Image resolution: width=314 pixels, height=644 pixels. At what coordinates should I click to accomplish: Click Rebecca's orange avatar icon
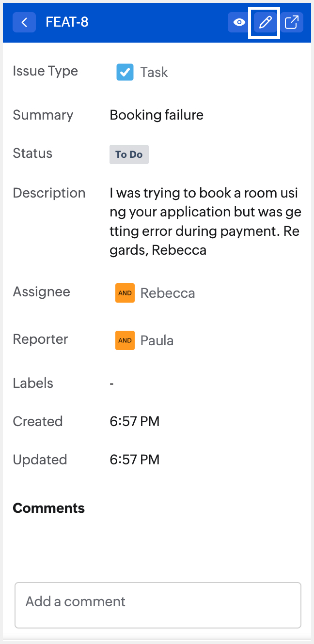pos(125,293)
